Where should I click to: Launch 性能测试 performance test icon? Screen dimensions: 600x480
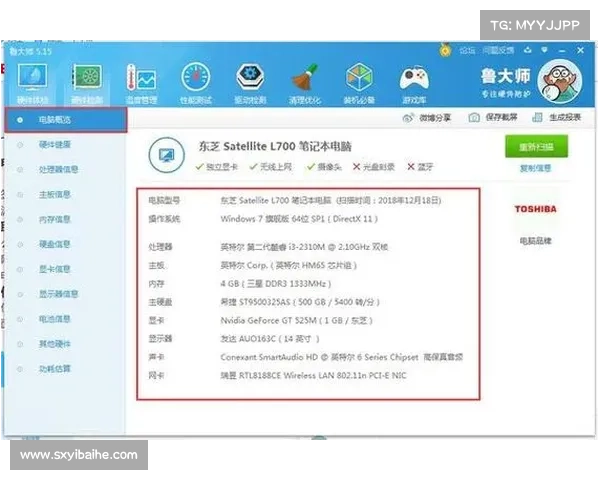(196, 81)
